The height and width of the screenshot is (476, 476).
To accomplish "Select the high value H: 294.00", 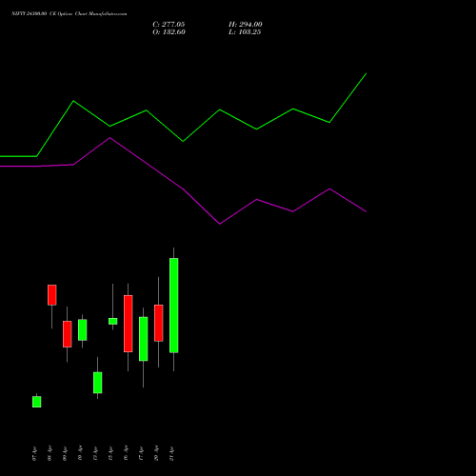I will coord(246,25).
